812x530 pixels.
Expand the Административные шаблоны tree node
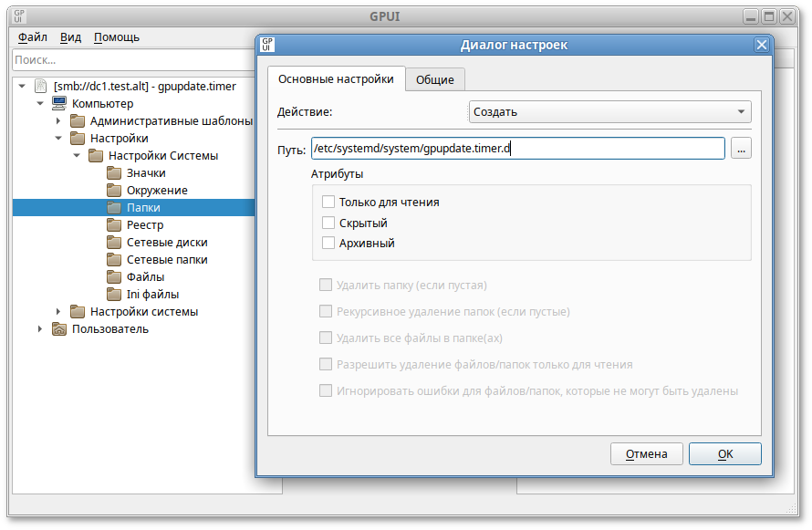tap(58, 121)
